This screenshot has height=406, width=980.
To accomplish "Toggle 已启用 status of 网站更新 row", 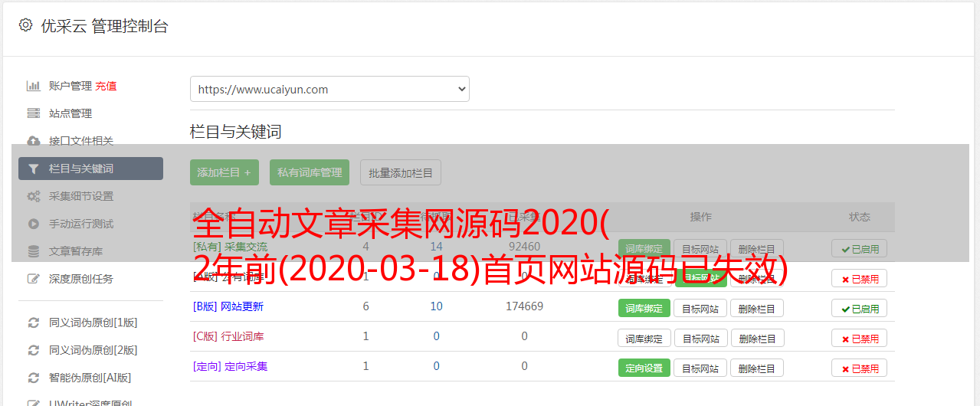I will tap(860, 308).
